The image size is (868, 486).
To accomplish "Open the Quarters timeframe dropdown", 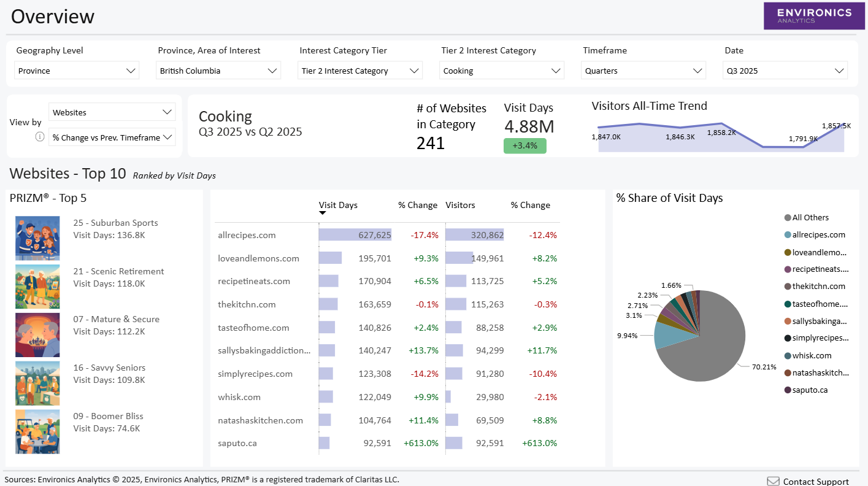I will click(x=643, y=70).
